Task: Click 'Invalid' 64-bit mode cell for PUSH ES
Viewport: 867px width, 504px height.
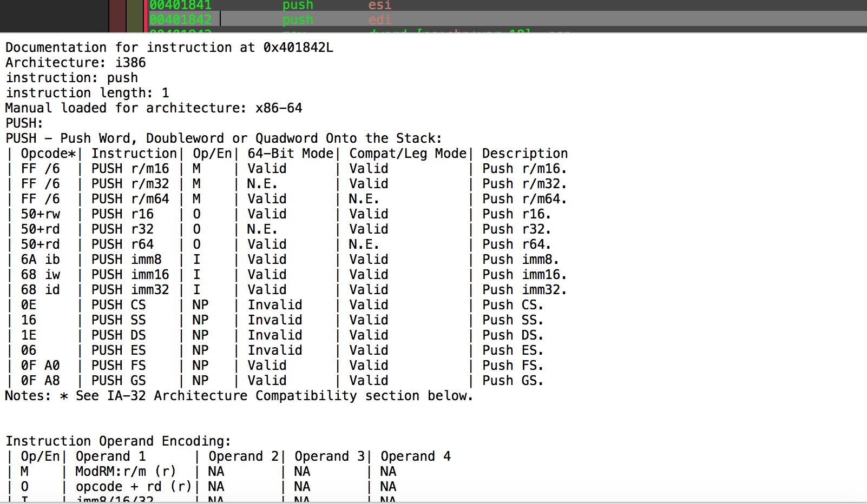Action: pos(275,350)
